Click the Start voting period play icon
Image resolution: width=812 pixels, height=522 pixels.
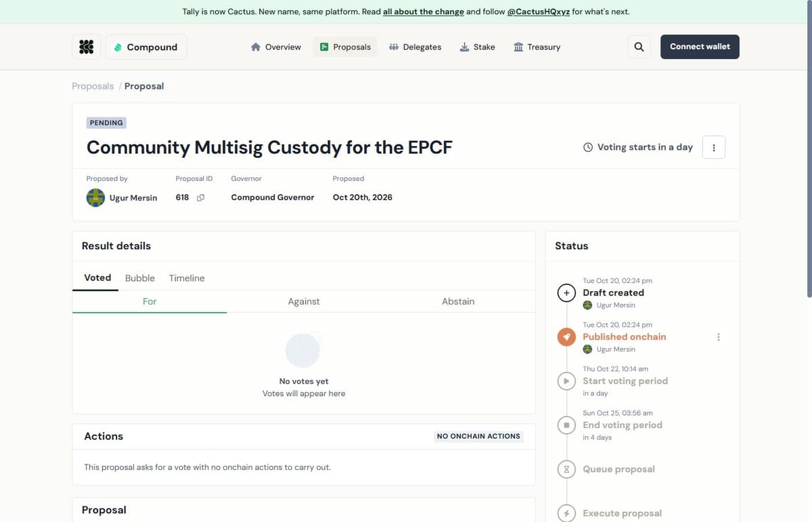coord(566,380)
